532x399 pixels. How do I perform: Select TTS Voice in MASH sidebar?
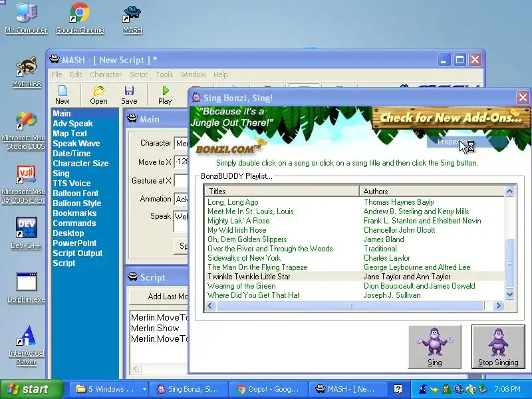click(85, 184)
